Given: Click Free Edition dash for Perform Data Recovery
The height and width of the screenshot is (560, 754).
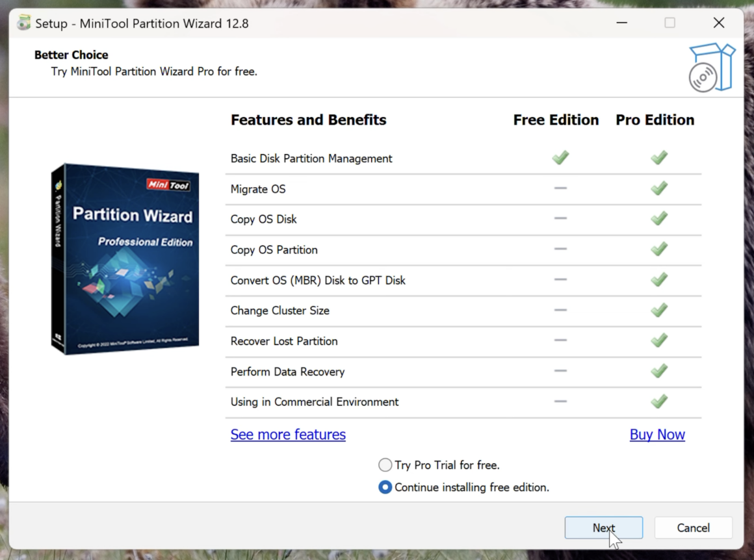Looking at the screenshot, I should pyautogui.click(x=561, y=370).
